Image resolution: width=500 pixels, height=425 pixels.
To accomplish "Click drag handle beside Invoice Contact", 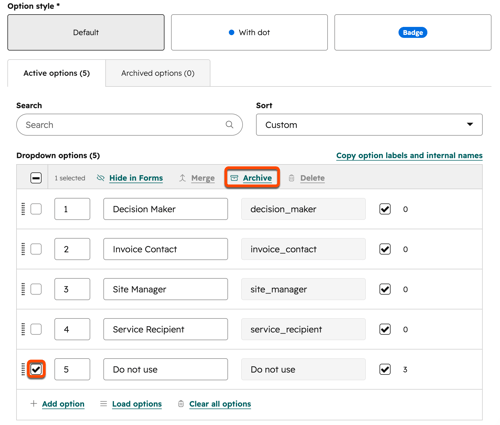I will tap(23, 249).
